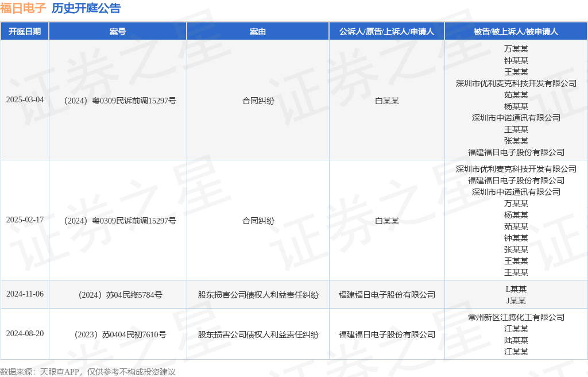Click defendant 茹某某 in 2025-02-17 row
The width and height of the screenshot is (588, 377).
click(x=516, y=226)
